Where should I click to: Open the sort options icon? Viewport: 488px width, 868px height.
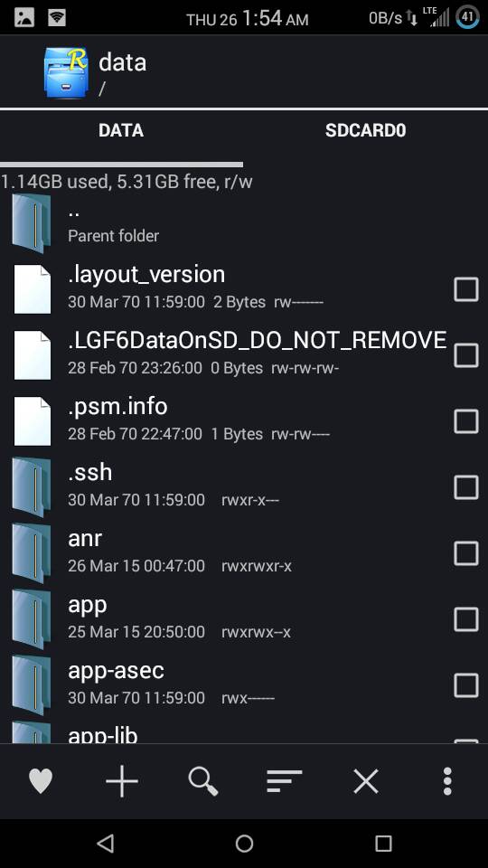click(285, 781)
